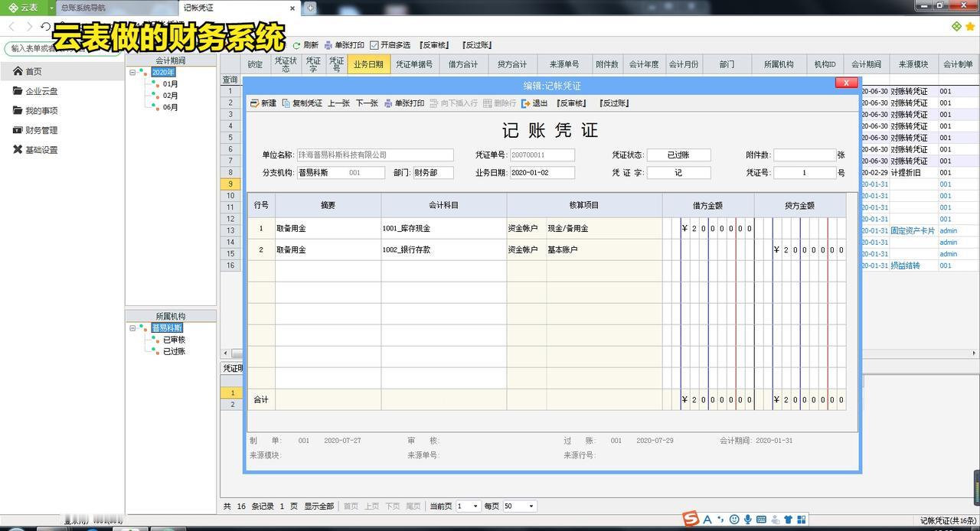Click the browser back arrow
Viewport: 980px width, 531px height.
pos(11,27)
